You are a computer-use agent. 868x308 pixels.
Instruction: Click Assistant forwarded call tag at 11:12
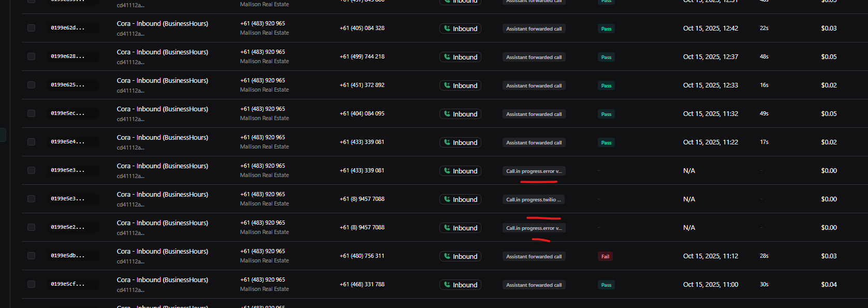coord(534,256)
